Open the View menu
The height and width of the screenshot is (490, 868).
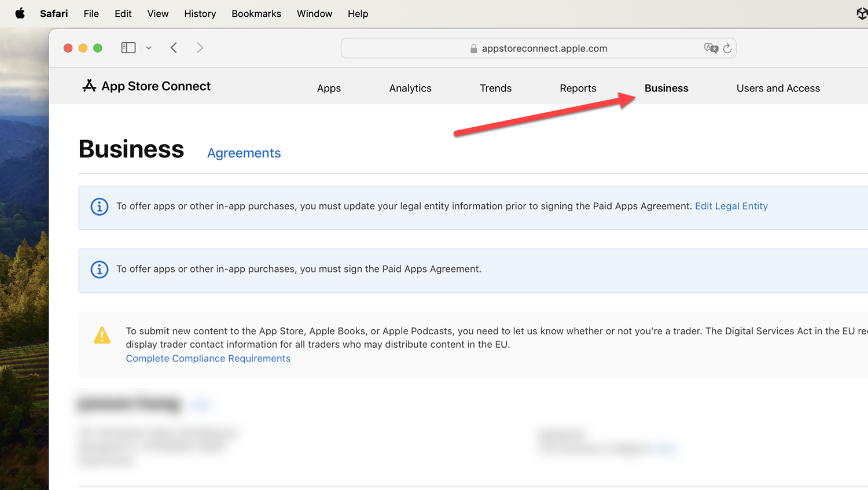(x=157, y=13)
